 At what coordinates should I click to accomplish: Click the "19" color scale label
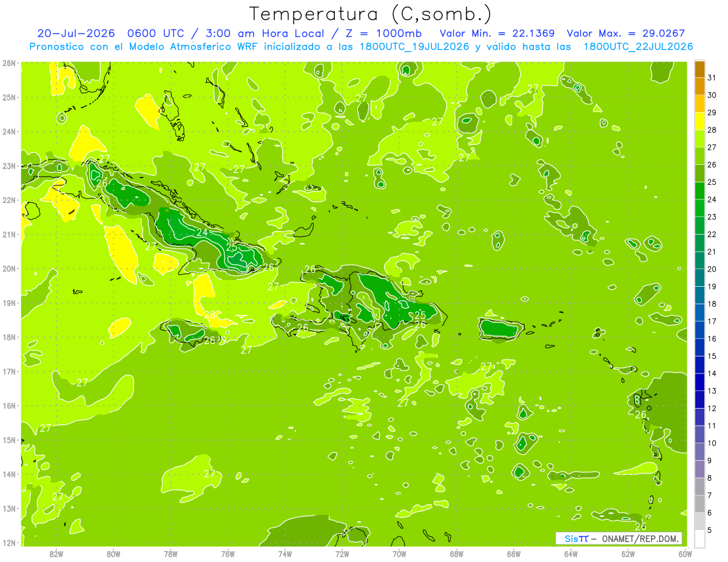point(712,287)
